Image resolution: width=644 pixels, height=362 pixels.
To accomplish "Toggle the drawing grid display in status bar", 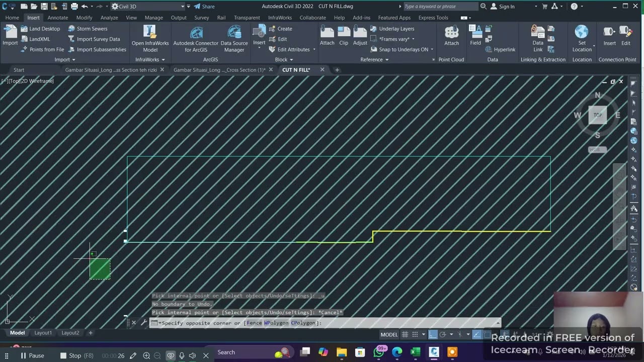I will [405, 334].
